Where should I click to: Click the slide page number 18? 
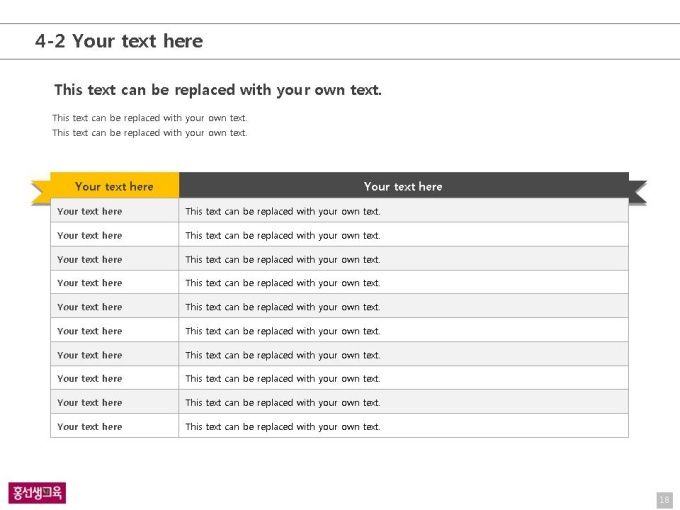tap(664, 500)
